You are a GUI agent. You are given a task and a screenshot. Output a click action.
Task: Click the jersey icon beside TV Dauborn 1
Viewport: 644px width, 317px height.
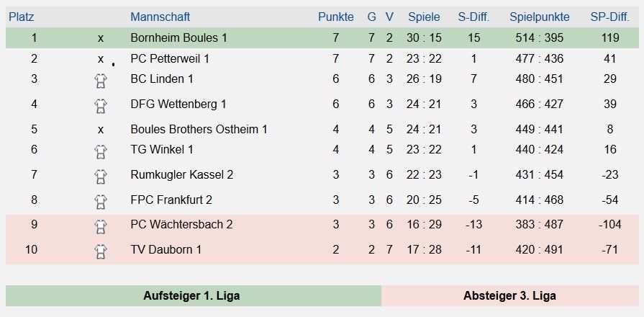tap(101, 251)
